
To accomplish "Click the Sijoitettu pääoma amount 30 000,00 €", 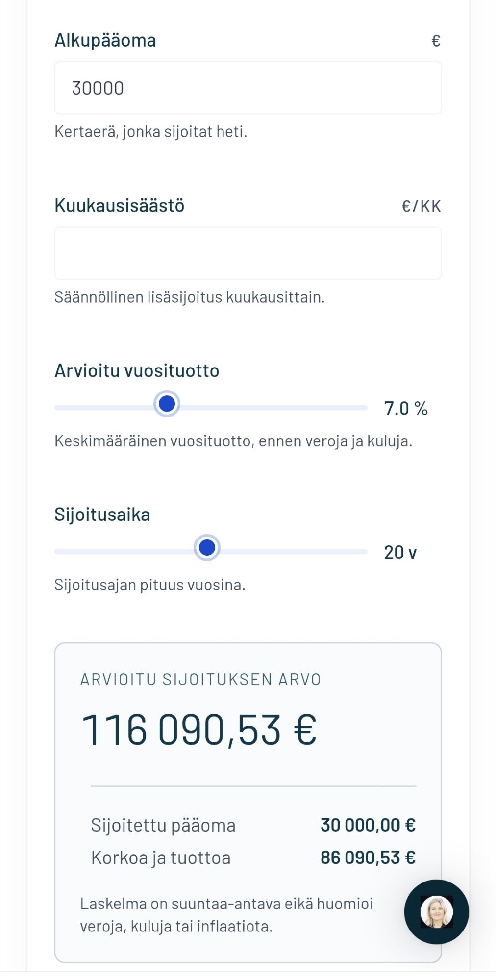I will 368,825.
